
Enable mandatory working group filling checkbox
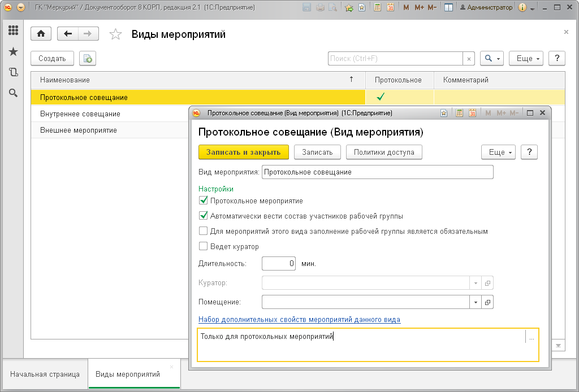tap(203, 231)
